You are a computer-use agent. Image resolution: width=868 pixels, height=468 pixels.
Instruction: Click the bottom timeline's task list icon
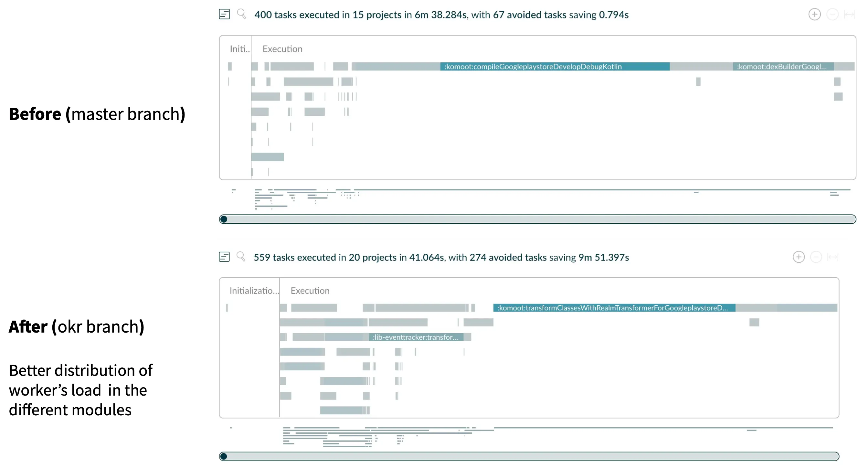tap(224, 257)
